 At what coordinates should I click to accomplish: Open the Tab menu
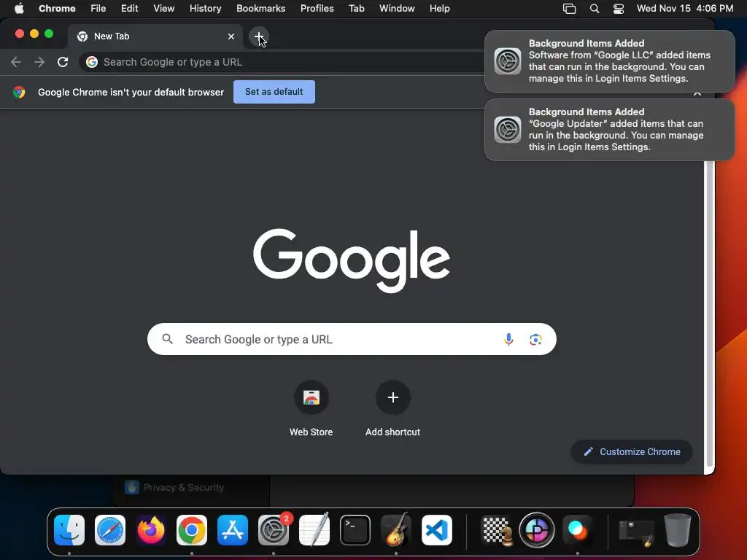(356, 9)
